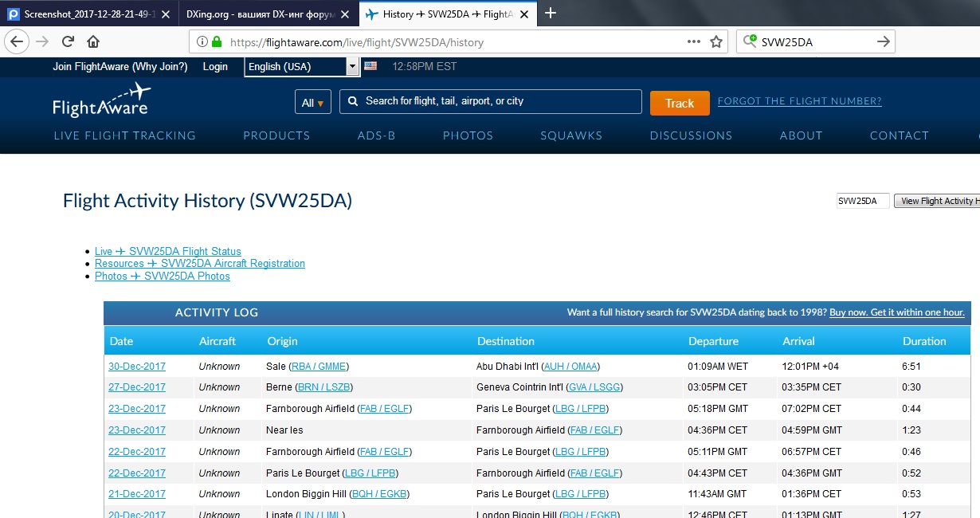Screen dimensions: 980x518
Task: Click the Join FlightAware link
Action: [x=120, y=67]
